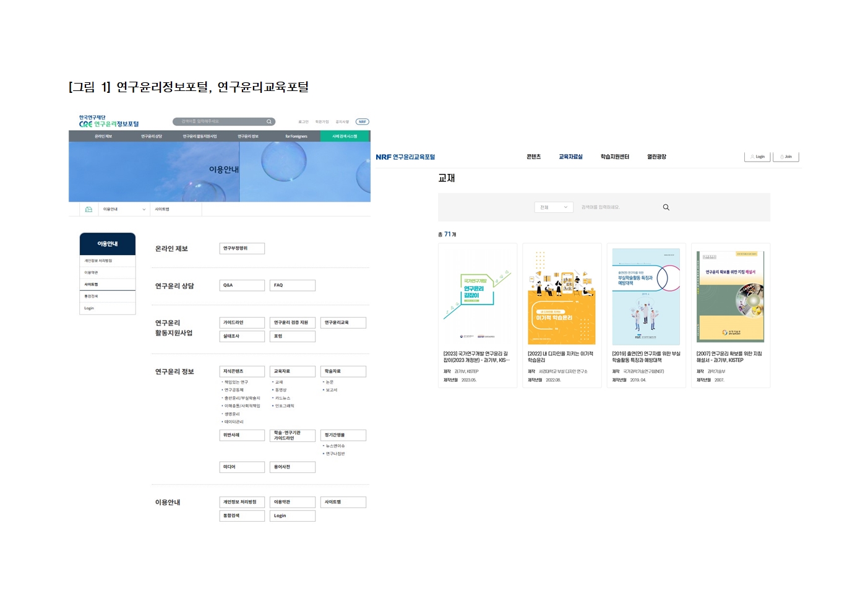868x614 pixels.
Task: Expand the 이용안내 breadcrumb dropdown
Action: (x=124, y=209)
